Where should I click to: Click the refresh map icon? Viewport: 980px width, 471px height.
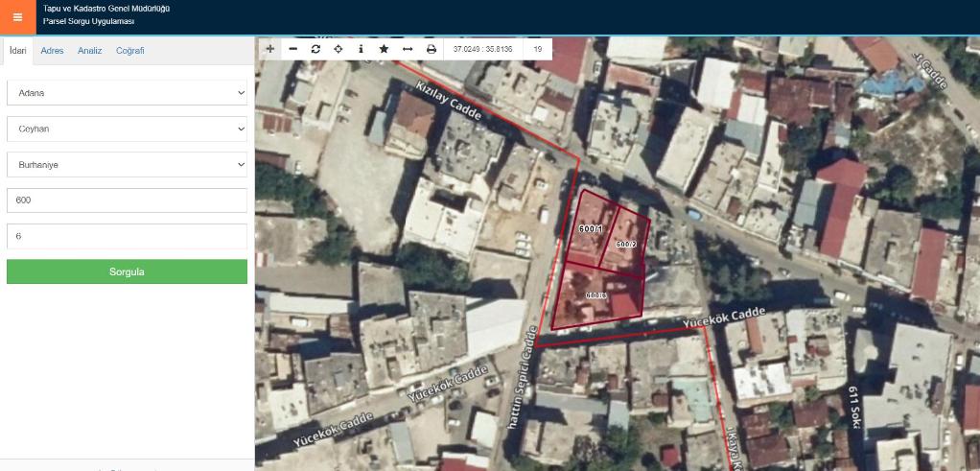click(315, 49)
